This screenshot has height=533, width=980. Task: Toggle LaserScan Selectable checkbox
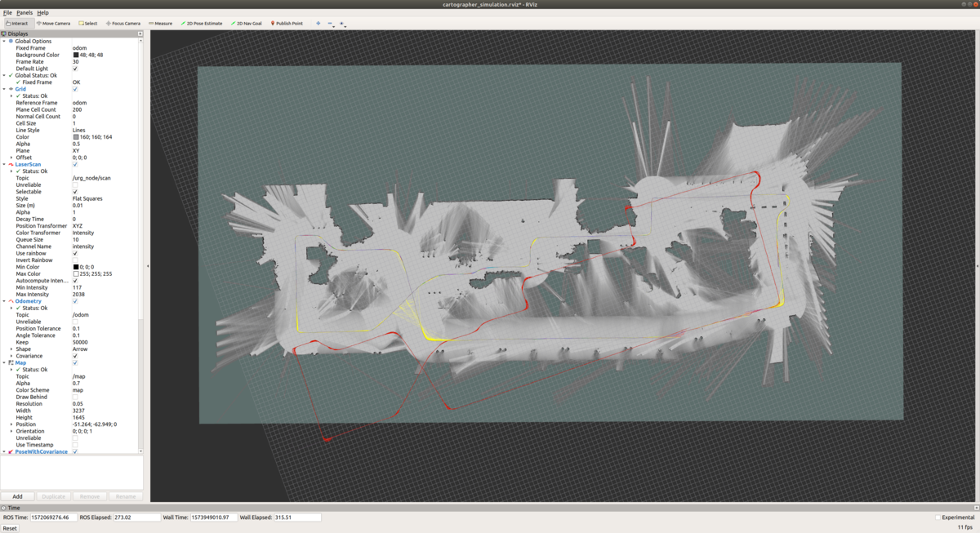click(75, 192)
